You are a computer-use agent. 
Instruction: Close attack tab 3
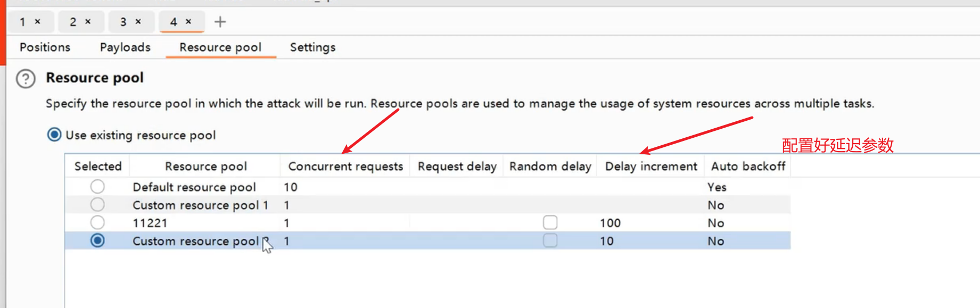(x=138, y=22)
